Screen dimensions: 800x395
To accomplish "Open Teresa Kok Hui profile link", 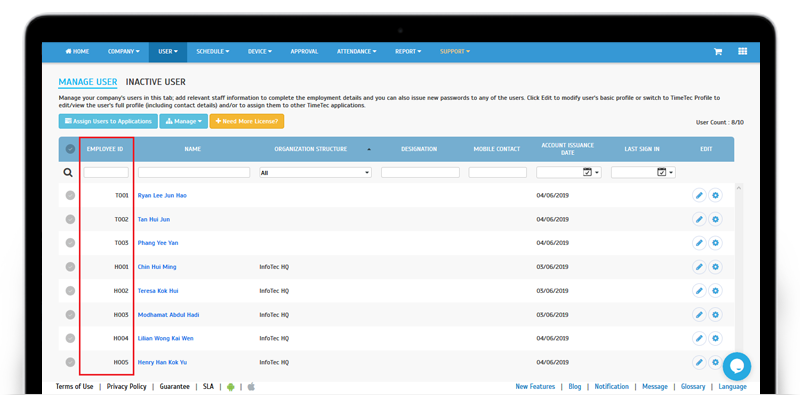I will (158, 291).
